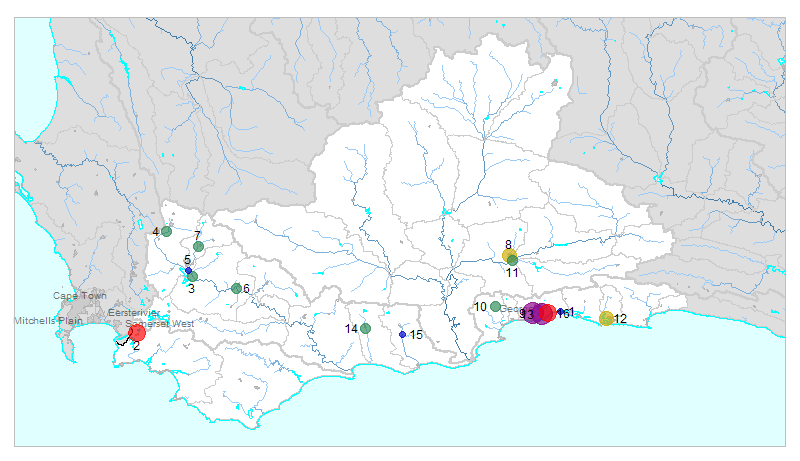
Task: Click the yellow marker labeled 12
Action: point(606,319)
